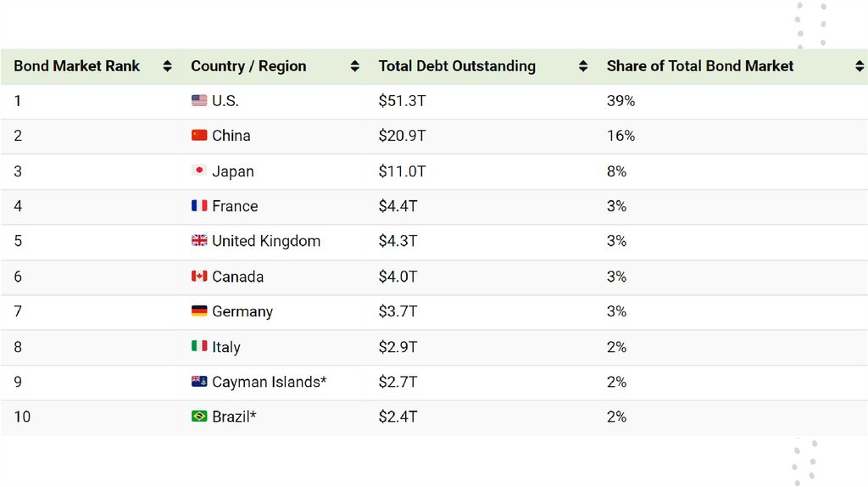
Task: Select the $51.3T debt cell
Action: 402,101
